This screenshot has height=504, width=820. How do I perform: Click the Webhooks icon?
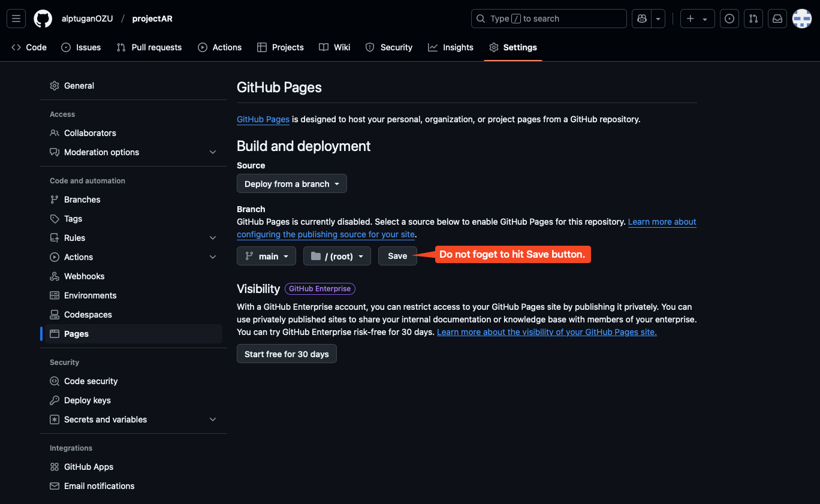(x=55, y=276)
